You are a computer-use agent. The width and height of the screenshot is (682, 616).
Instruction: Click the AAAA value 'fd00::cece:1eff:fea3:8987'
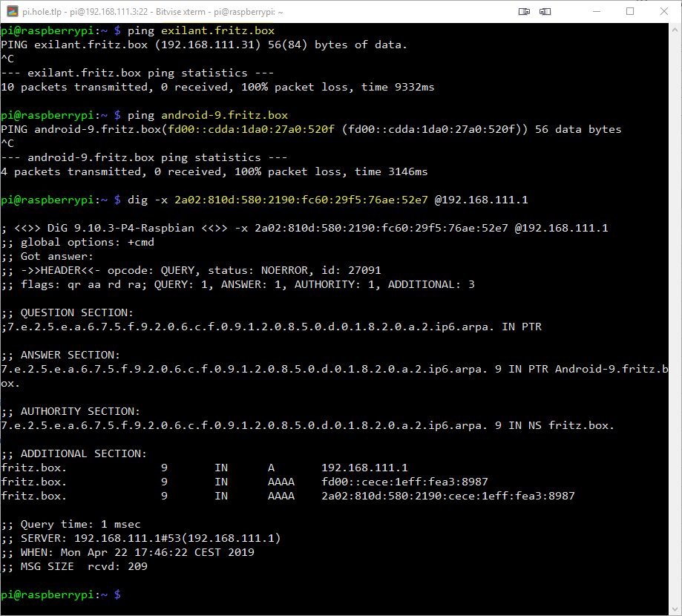(x=404, y=482)
